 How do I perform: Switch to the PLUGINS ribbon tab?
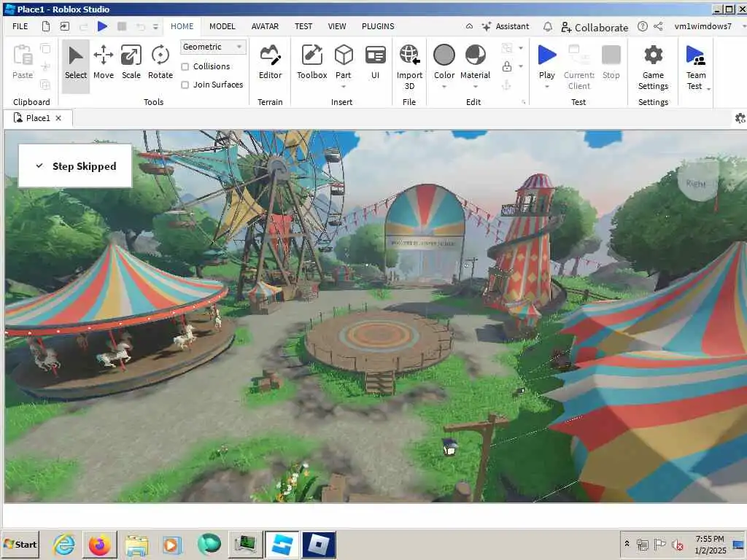point(378,26)
